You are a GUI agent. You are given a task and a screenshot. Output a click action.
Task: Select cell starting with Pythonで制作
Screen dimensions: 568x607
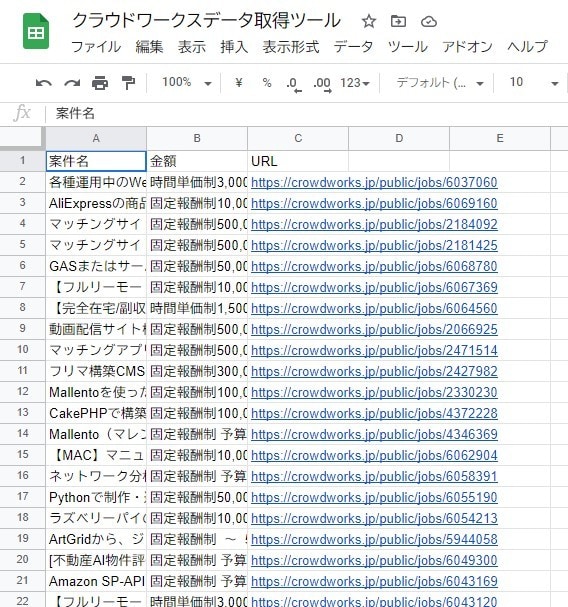click(x=96, y=497)
